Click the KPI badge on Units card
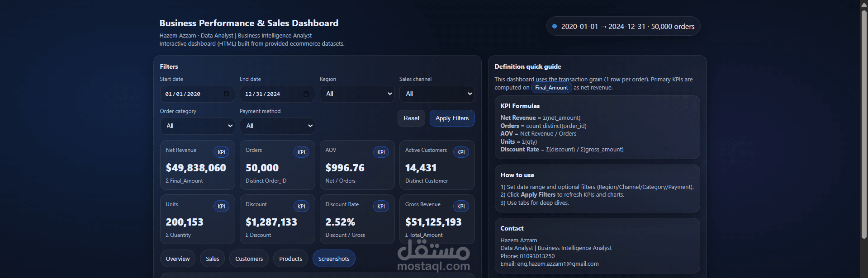This screenshot has height=278, width=868. click(221, 207)
